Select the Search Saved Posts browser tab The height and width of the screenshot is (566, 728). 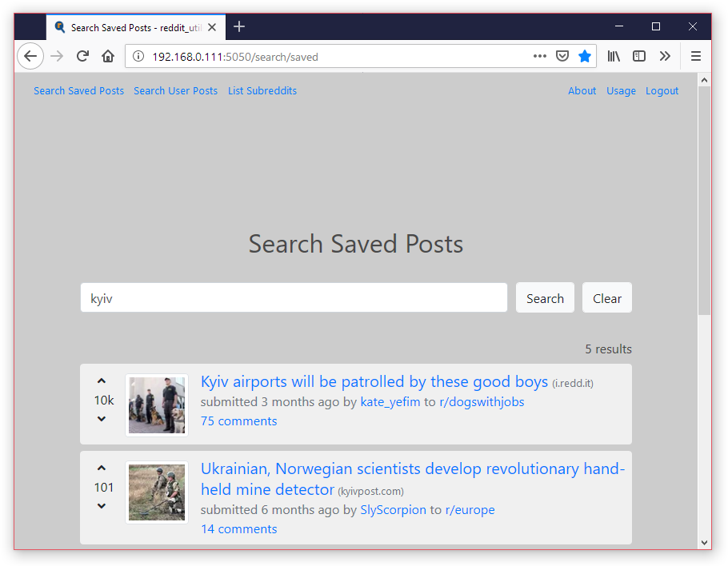click(136, 27)
